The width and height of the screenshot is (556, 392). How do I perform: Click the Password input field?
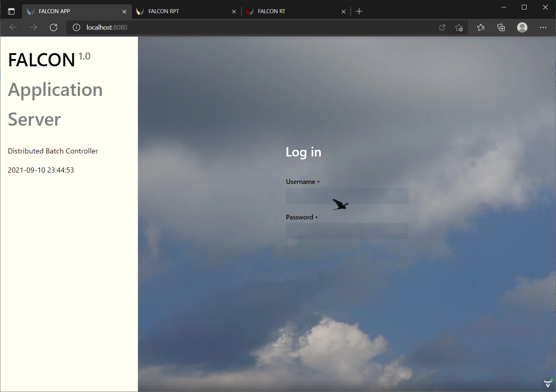click(347, 231)
